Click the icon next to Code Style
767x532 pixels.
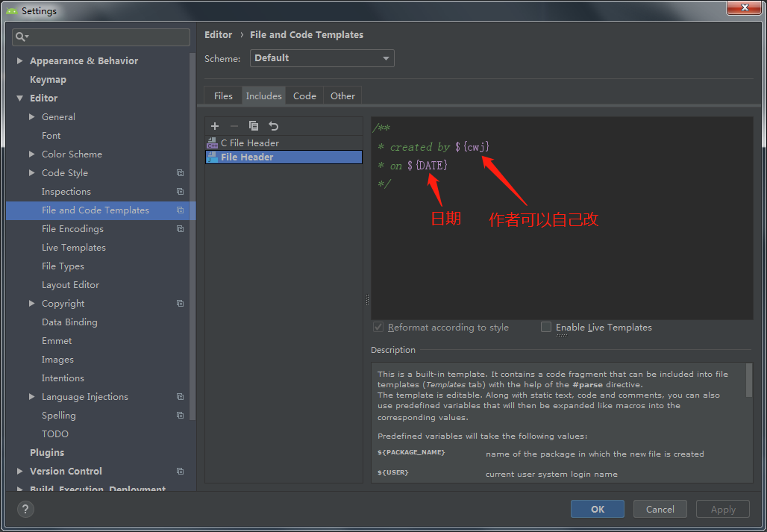pyautogui.click(x=178, y=172)
